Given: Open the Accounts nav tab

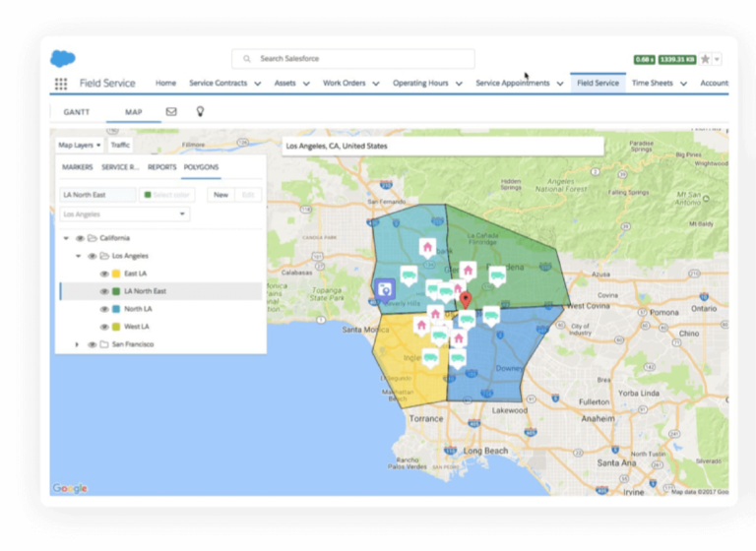Looking at the screenshot, I should coord(714,83).
